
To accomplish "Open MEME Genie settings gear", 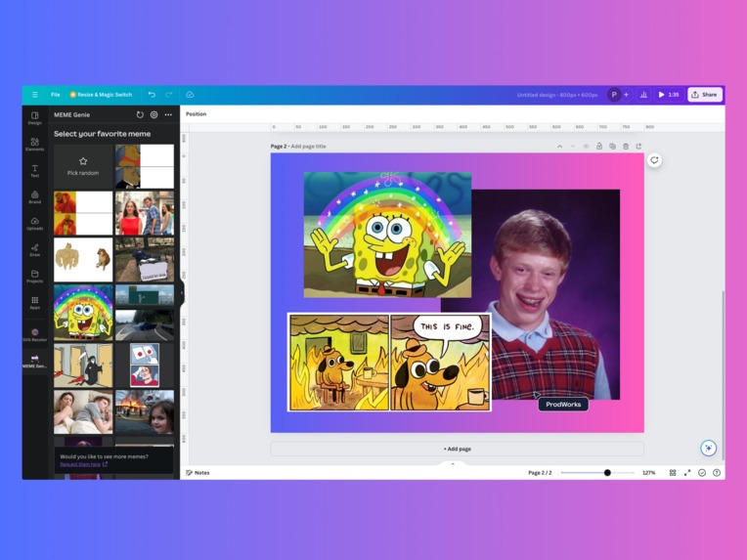I will point(154,114).
